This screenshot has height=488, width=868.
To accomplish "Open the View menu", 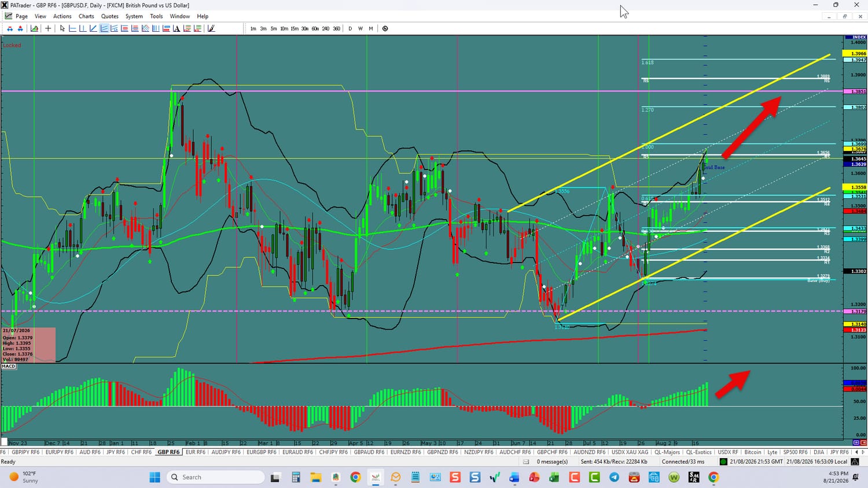I will click(x=41, y=16).
